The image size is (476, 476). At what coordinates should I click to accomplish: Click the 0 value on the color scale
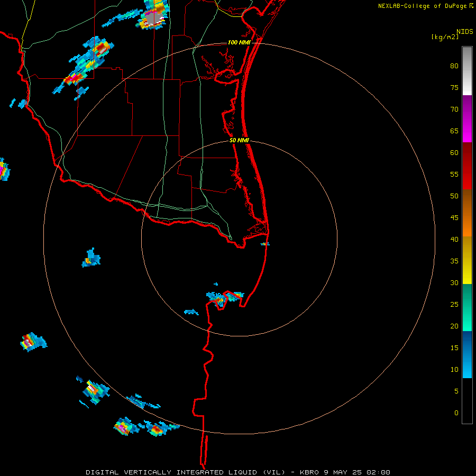point(456,413)
